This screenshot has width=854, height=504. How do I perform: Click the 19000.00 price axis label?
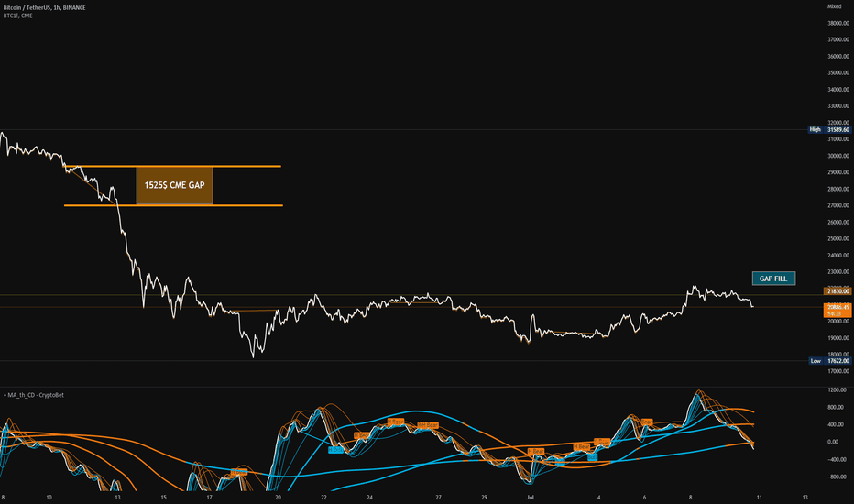[x=838, y=338]
